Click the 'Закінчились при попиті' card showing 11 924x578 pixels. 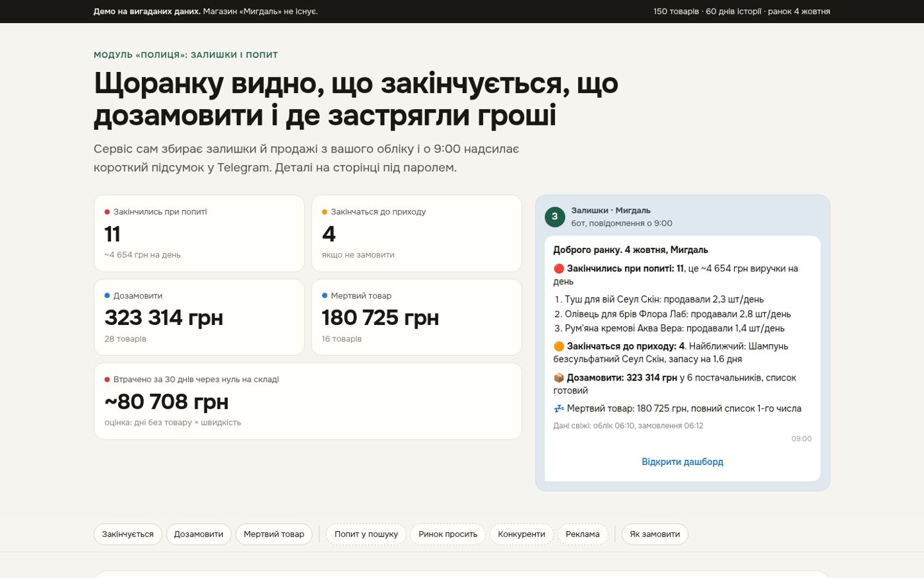click(199, 233)
